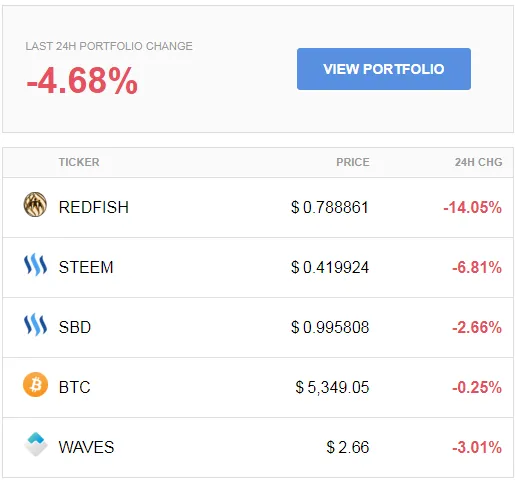Click REDFISH's -14.05% change value
This screenshot has height=484, width=515.
(x=472, y=207)
